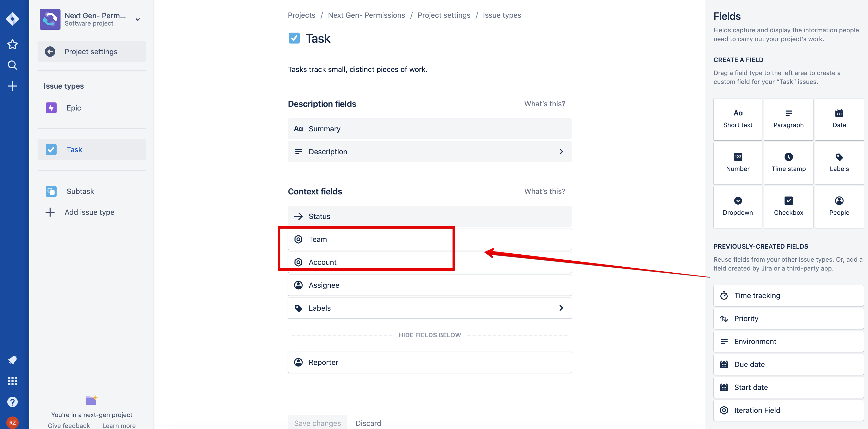This screenshot has height=429, width=868.
Task: Open the project switcher chevron
Action: pos(137,19)
